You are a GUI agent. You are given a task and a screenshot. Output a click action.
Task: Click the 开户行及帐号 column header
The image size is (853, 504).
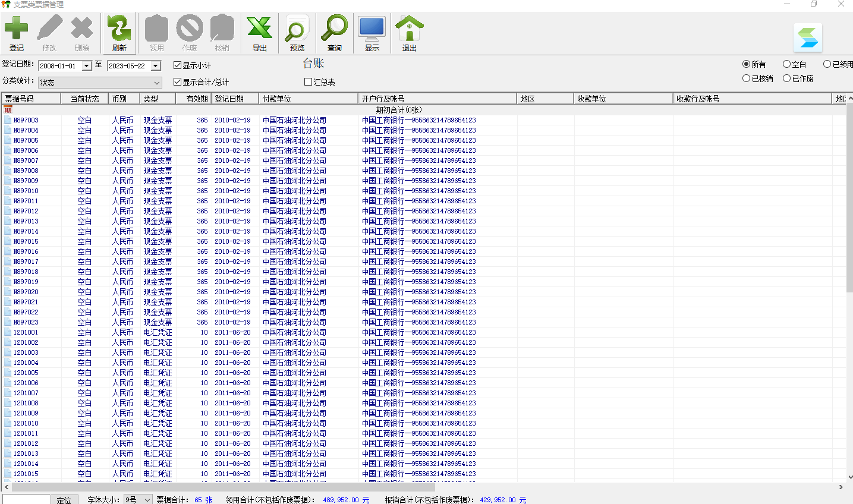tap(437, 99)
